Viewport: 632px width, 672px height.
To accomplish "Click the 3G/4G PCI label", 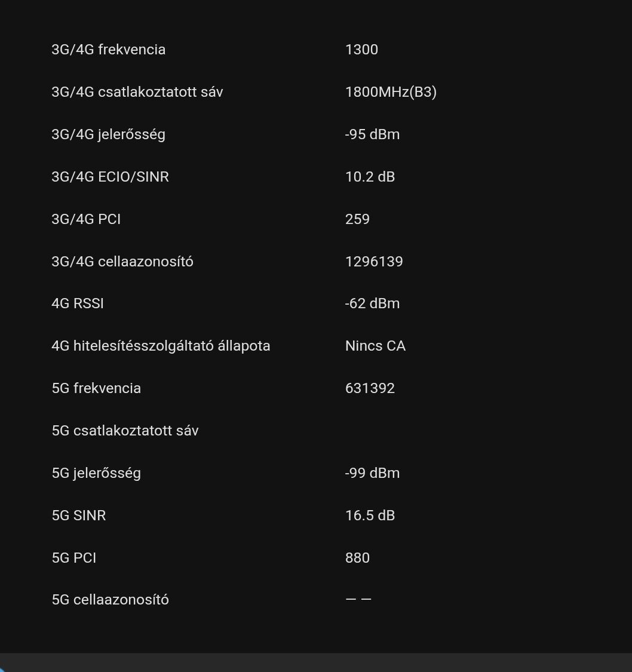I will click(x=86, y=219).
